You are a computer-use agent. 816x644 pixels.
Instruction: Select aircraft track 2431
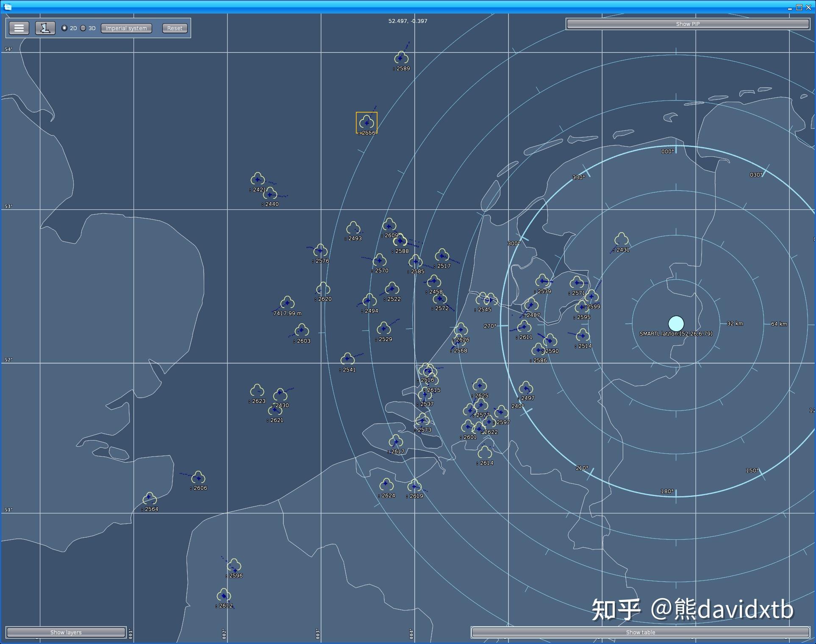pos(621,239)
